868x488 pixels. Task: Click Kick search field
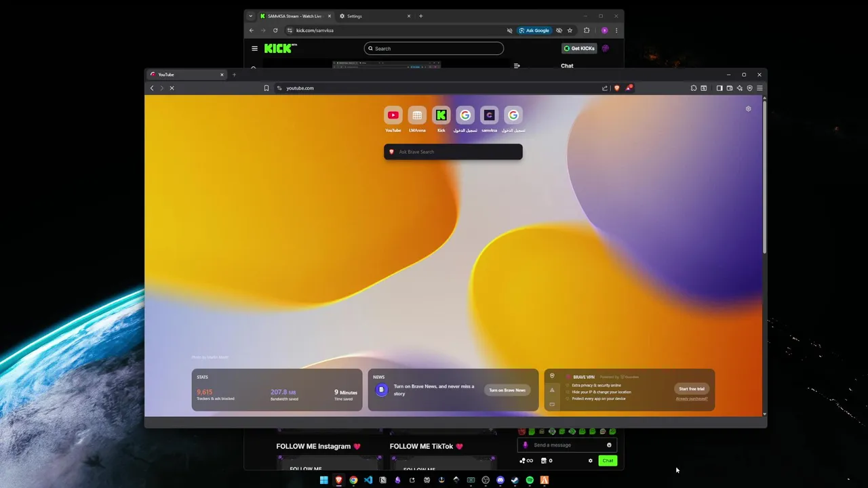pyautogui.click(x=434, y=49)
